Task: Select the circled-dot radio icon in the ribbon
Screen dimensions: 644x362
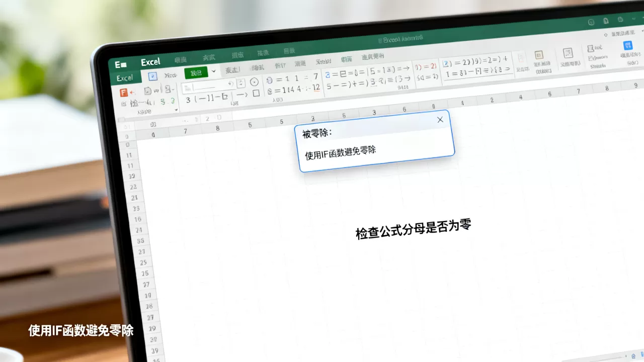Action: tap(254, 81)
